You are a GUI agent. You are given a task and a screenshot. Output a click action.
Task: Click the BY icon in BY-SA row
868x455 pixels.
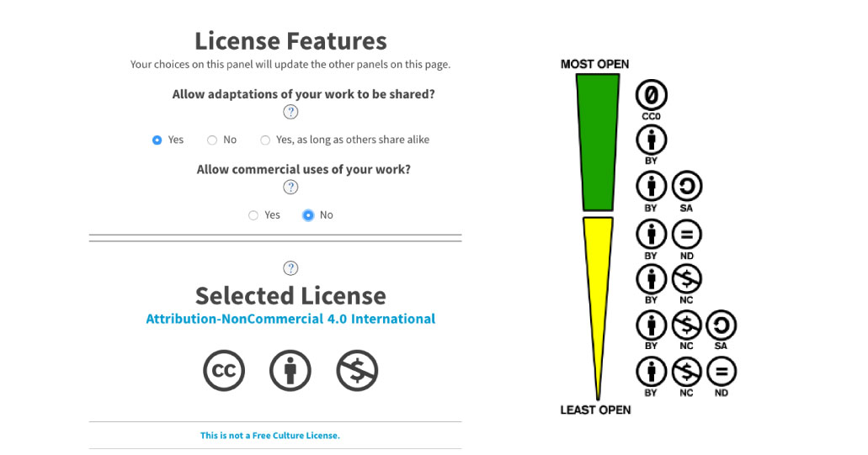[x=651, y=187]
